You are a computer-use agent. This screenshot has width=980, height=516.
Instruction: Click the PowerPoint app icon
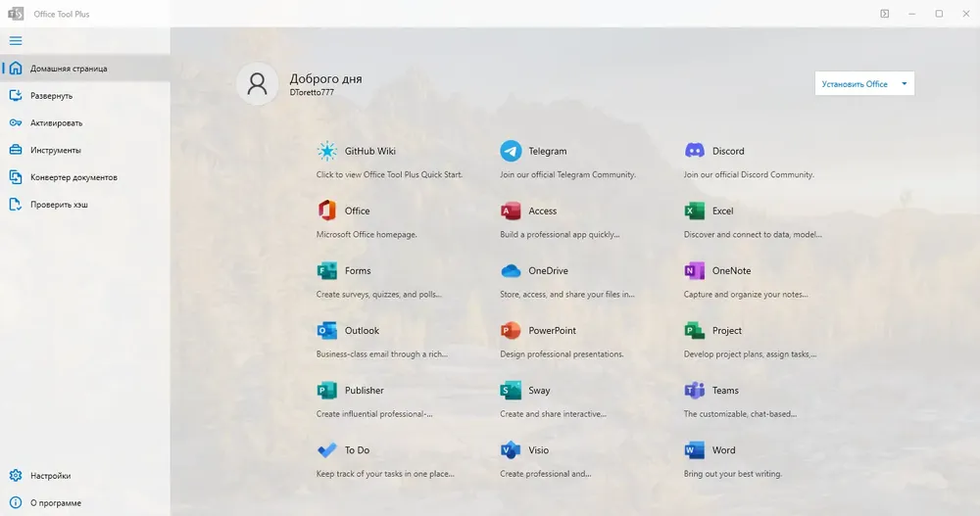(x=511, y=331)
